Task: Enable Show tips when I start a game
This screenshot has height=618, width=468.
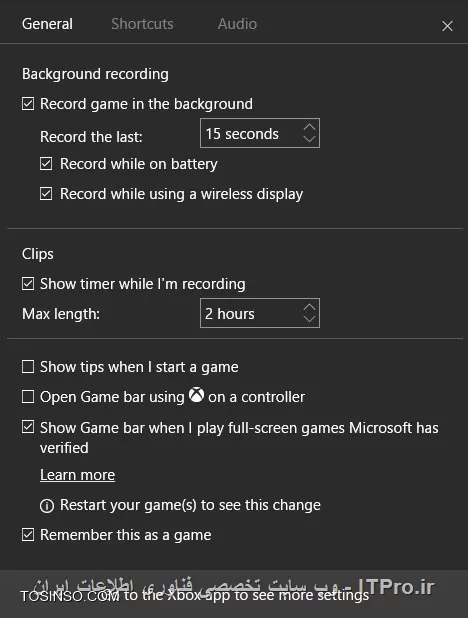Action: point(28,367)
